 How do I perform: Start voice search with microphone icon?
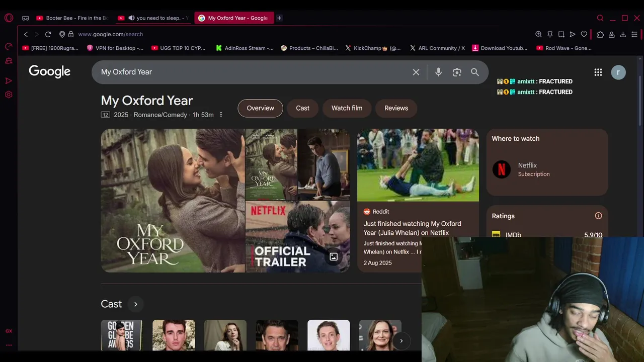click(x=438, y=72)
